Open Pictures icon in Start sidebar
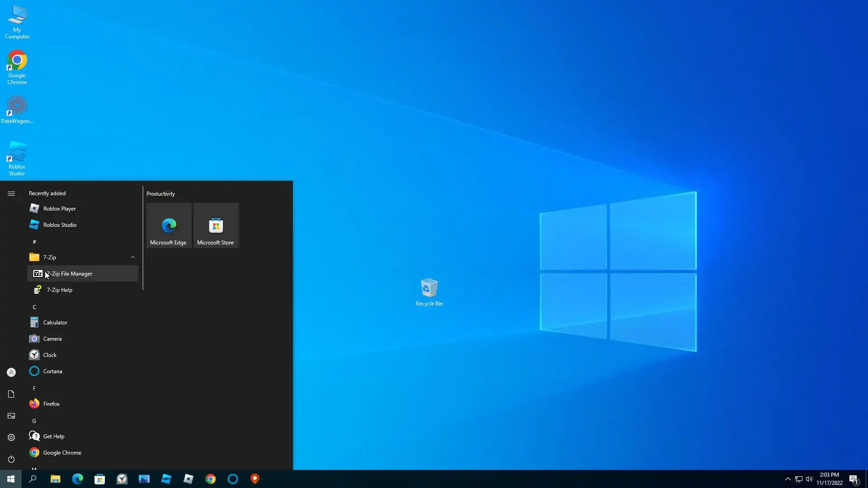The height and width of the screenshot is (488, 868). click(x=11, y=416)
